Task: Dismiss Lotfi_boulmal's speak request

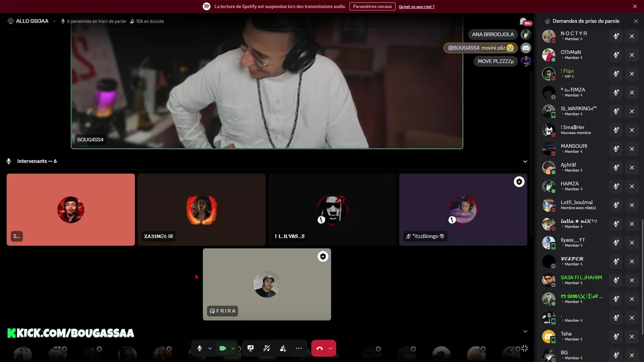Action: 632,205
